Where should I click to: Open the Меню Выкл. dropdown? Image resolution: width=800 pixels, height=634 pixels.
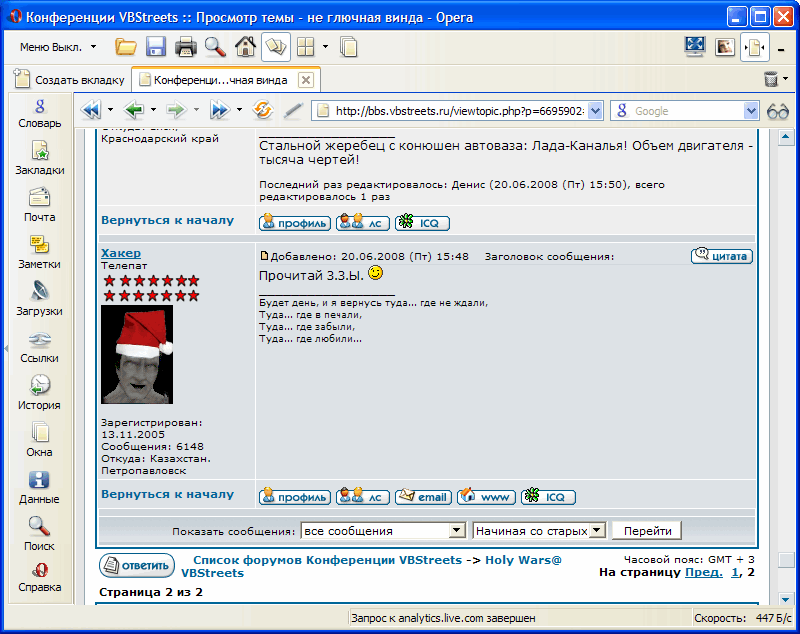pyautogui.click(x=58, y=47)
